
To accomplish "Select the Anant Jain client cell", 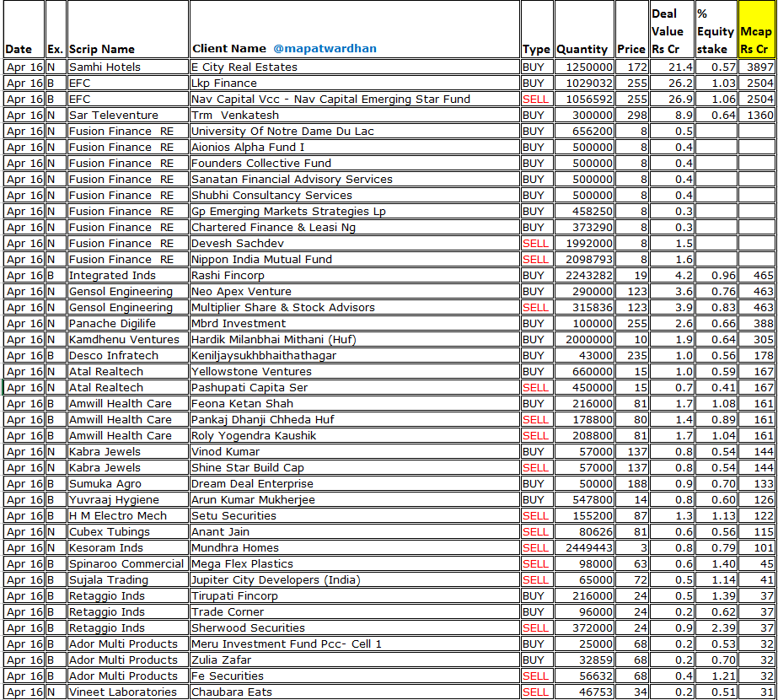I will tap(355, 531).
